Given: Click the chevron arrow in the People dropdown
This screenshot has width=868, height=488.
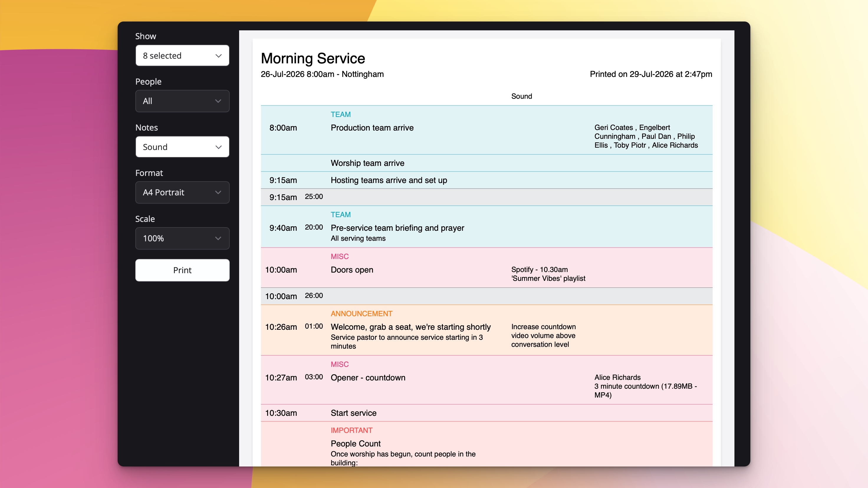Looking at the screenshot, I should [218, 101].
